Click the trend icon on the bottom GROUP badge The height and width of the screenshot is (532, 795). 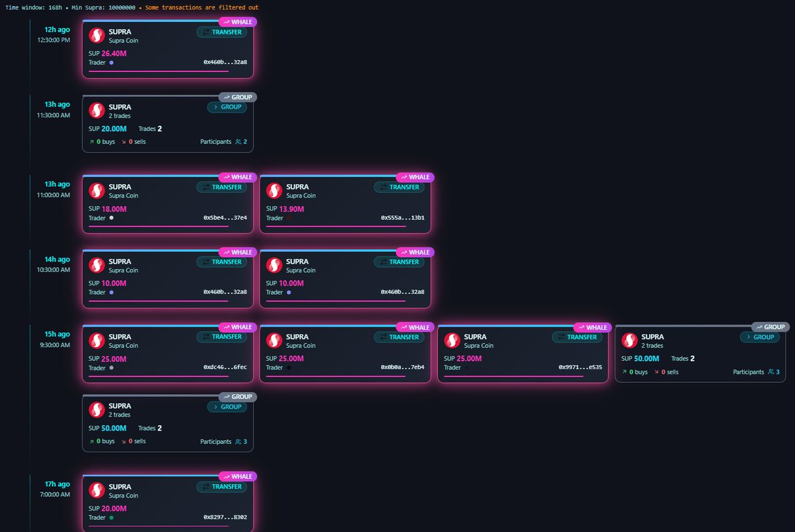(x=226, y=396)
